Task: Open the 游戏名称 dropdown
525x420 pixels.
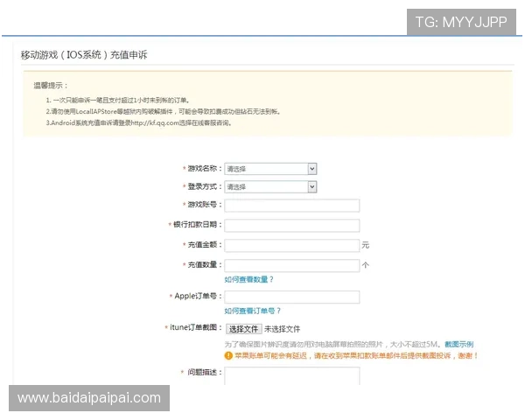Action: pos(270,169)
